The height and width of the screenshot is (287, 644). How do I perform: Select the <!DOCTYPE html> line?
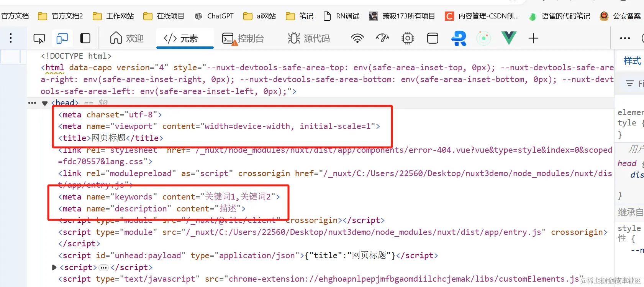tap(76, 56)
